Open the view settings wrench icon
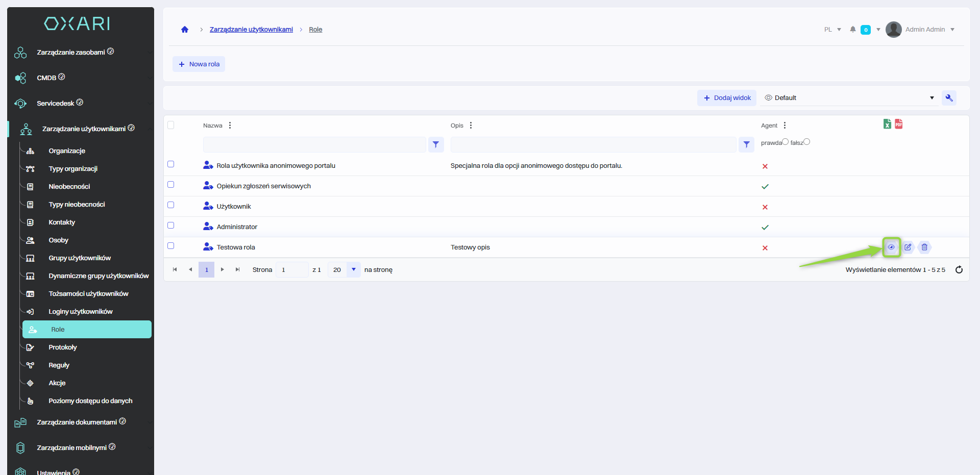This screenshot has height=475, width=980. [949, 98]
